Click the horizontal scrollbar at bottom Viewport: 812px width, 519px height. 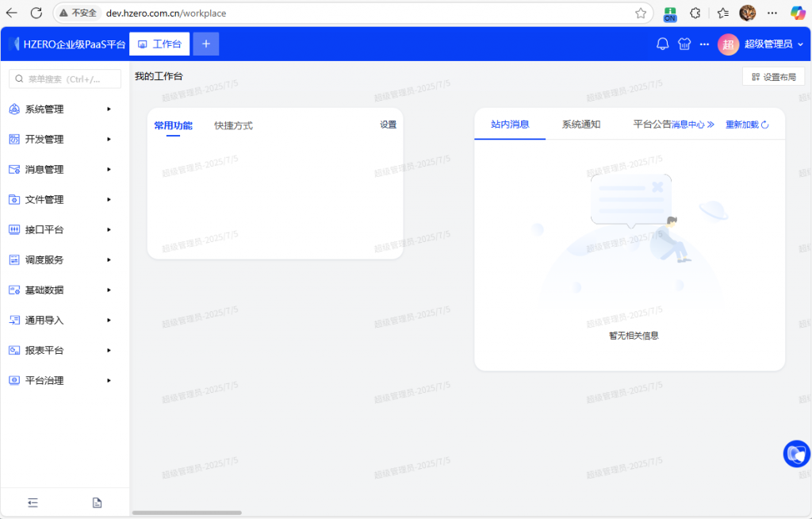(x=186, y=513)
